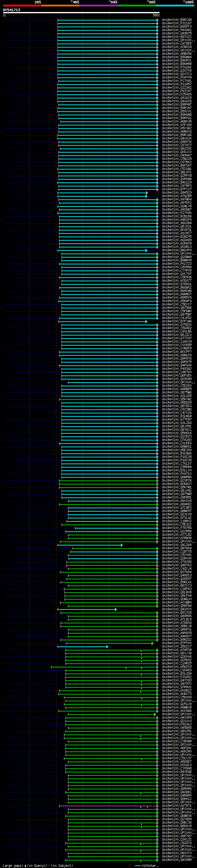Viewport: 197px width, 868px height.
Task: Select the UniRef100_Q41628 label
Action: coord(176,101)
